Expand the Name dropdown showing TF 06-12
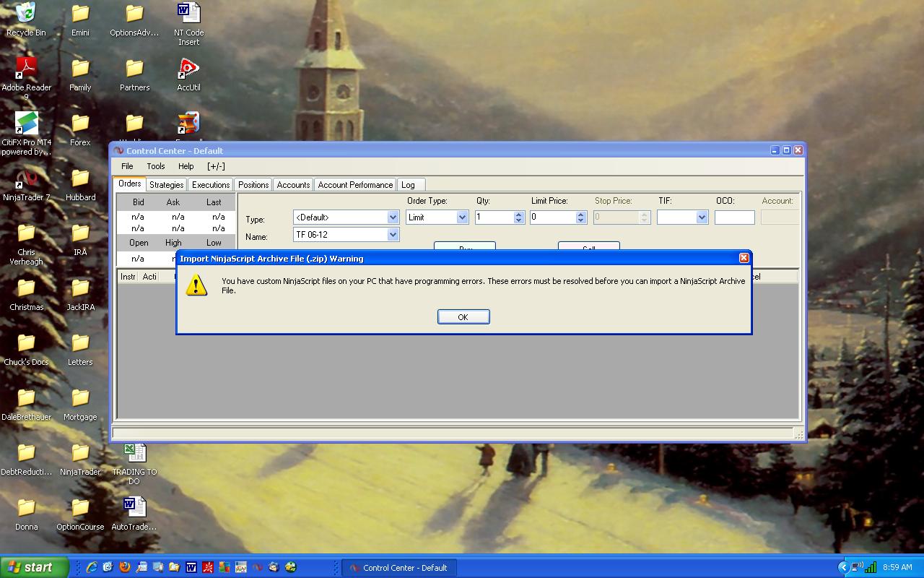Image resolution: width=924 pixels, height=578 pixels. click(x=393, y=235)
